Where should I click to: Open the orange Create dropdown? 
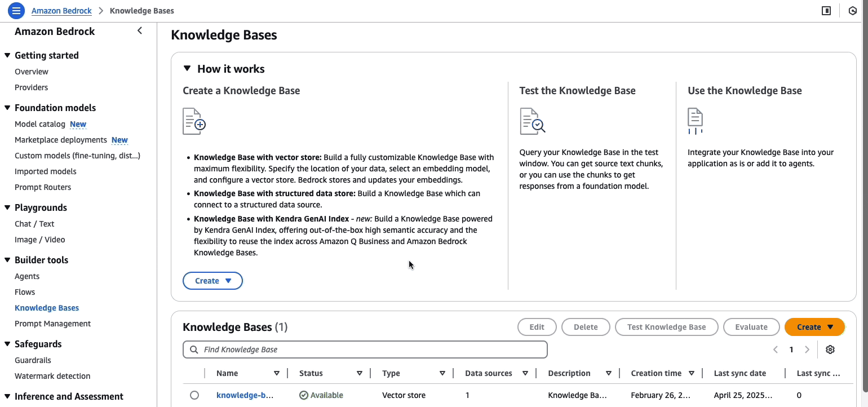tap(814, 327)
